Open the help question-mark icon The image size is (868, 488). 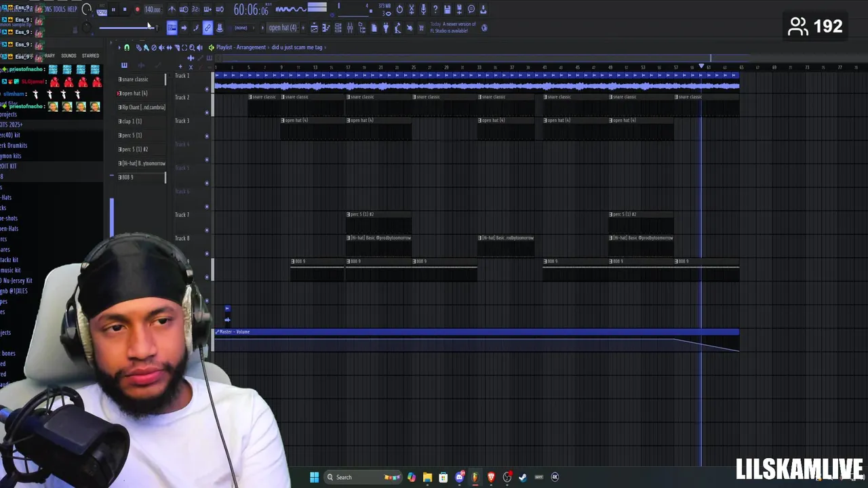coord(435,9)
